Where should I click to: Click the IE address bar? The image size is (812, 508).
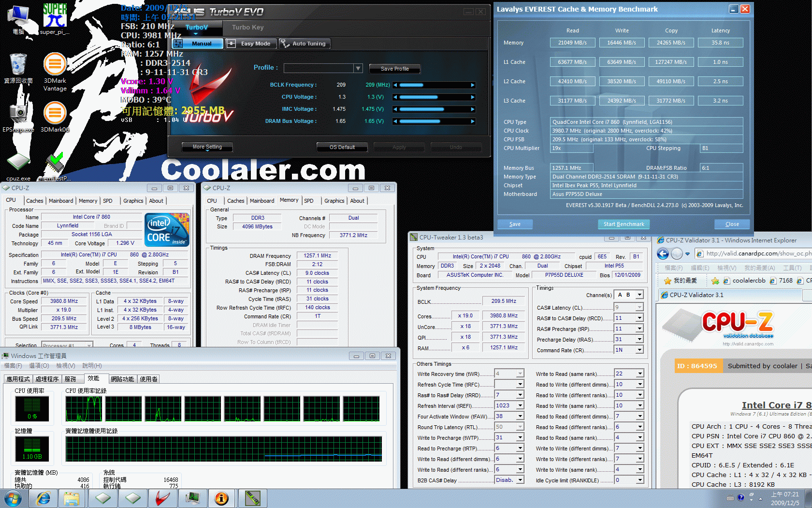[x=754, y=254]
